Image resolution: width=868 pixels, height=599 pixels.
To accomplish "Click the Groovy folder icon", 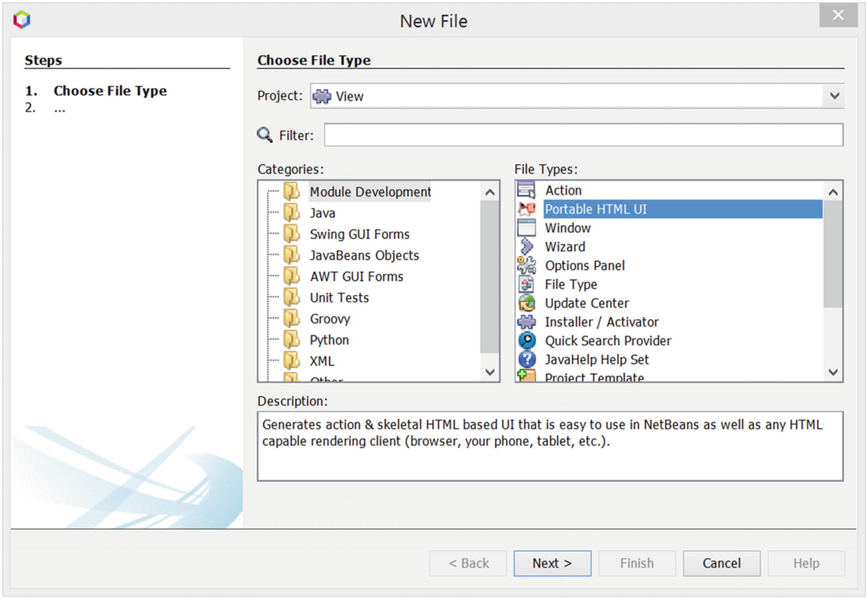I will tap(292, 318).
